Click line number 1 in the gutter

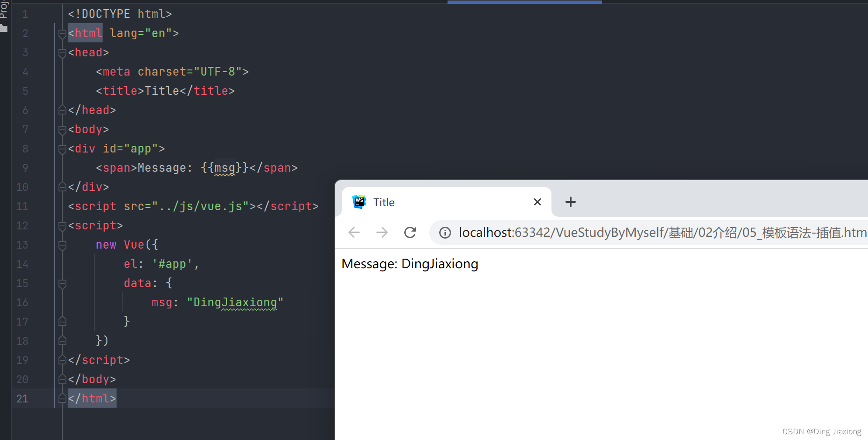click(25, 14)
